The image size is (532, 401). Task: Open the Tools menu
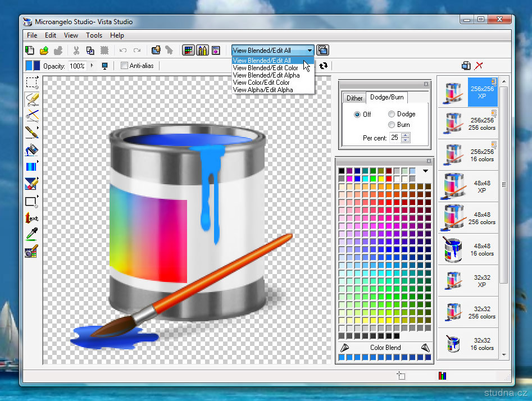(94, 35)
